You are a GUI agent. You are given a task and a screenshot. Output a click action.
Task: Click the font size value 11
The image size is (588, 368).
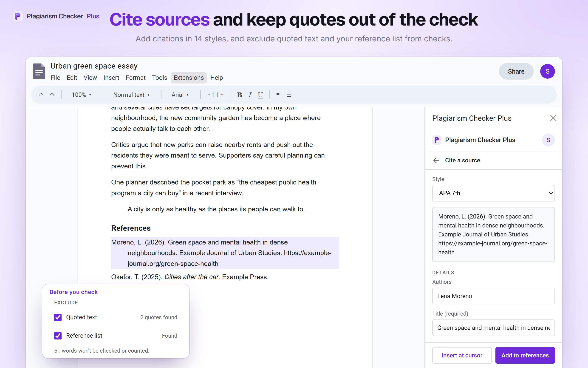pos(215,95)
